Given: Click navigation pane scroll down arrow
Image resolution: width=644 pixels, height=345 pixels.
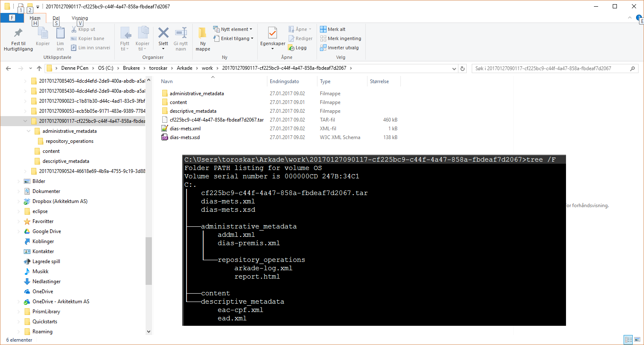Looking at the screenshot, I should tap(148, 332).
